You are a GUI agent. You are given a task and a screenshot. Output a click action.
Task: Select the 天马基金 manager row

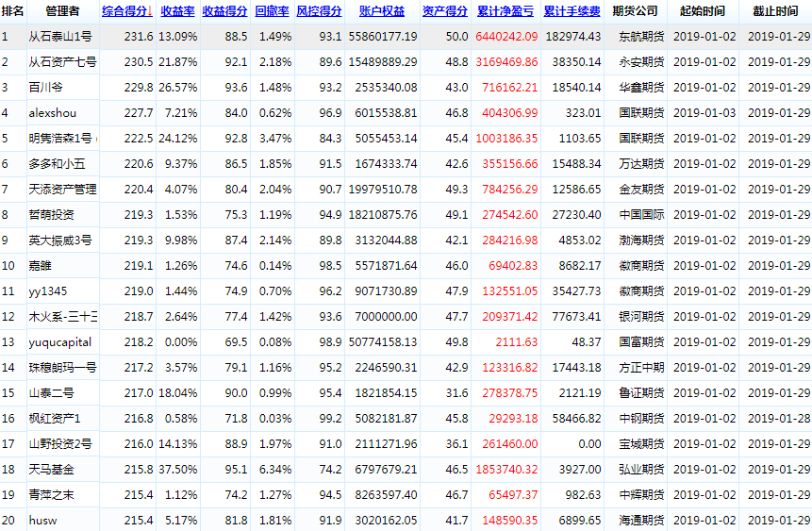[51, 469]
